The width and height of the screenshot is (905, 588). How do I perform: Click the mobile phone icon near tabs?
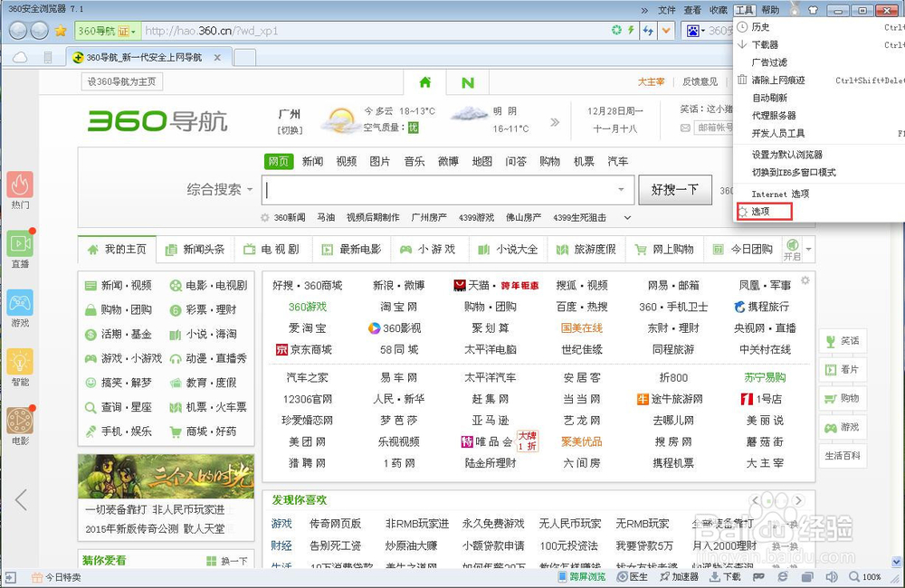pos(48,57)
